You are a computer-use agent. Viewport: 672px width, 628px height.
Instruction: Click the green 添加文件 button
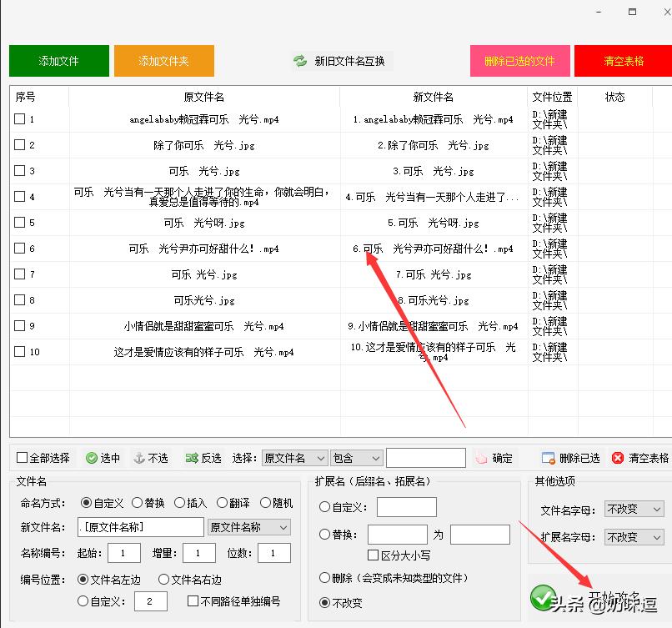click(x=58, y=60)
